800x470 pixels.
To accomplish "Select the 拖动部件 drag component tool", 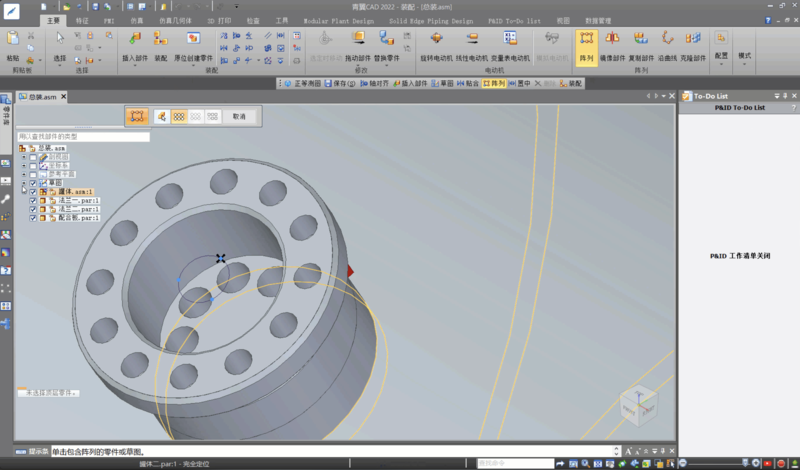I will 358,42.
